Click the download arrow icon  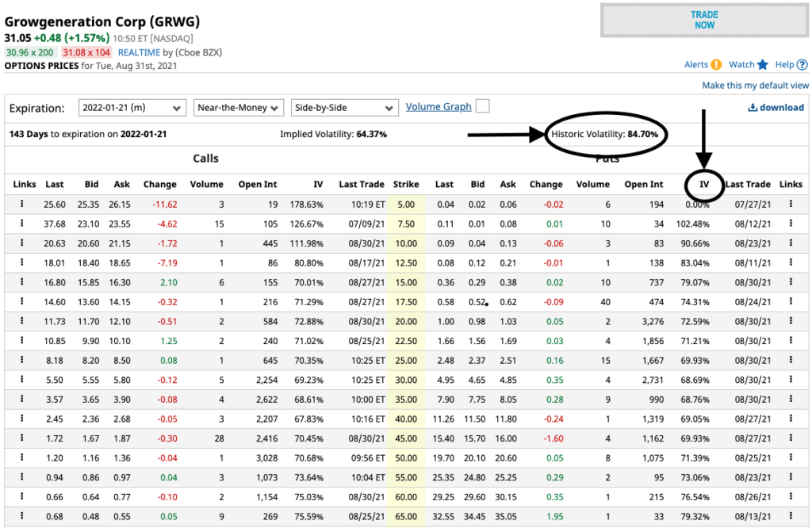[x=753, y=108]
